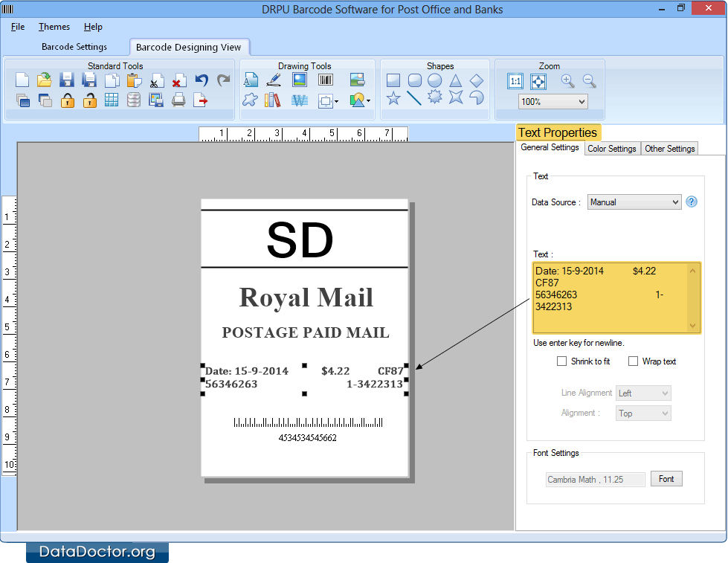The width and height of the screenshot is (728, 563).
Task: Click the 1:1 zoom icon
Action: click(x=515, y=83)
